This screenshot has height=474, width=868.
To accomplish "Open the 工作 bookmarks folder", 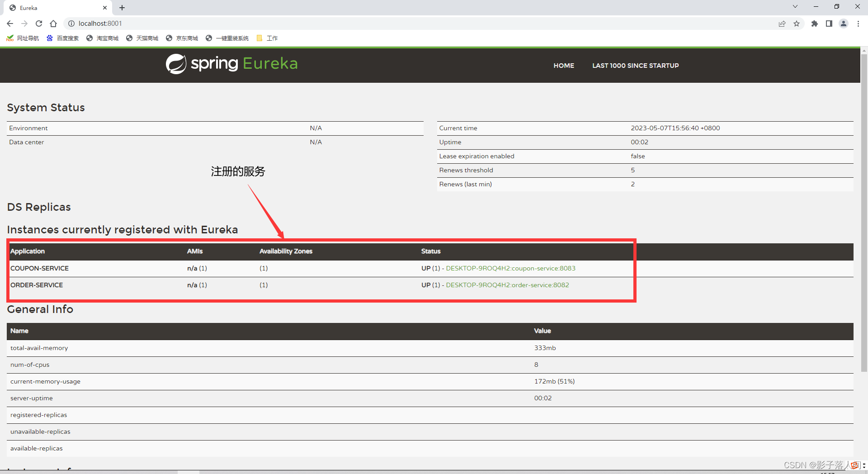I will 267,38.
